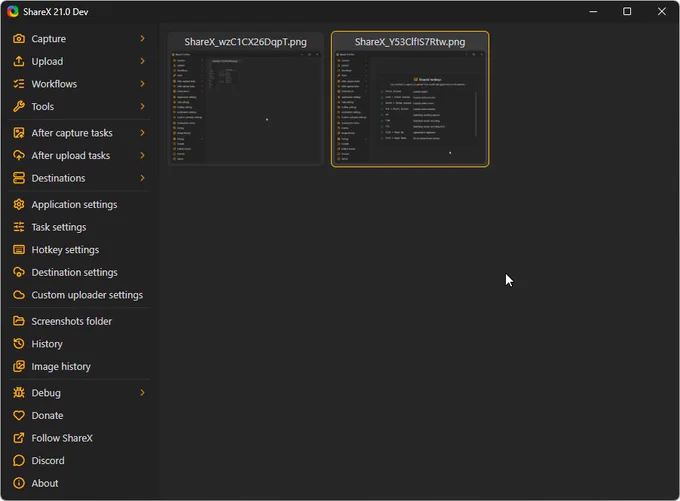Image resolution: width=680 pixels, height=501 pixels.
Task: Open the Debug menu
Action: (79, 393)
